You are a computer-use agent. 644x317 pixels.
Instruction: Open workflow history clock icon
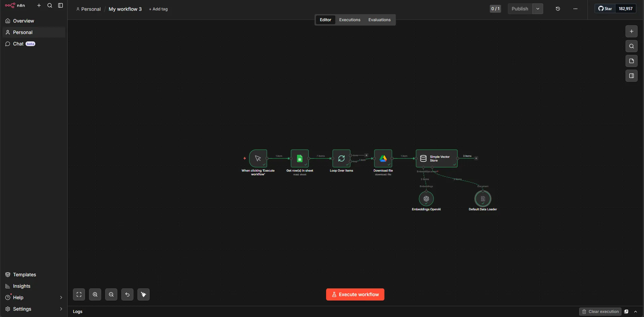point(558,9)
